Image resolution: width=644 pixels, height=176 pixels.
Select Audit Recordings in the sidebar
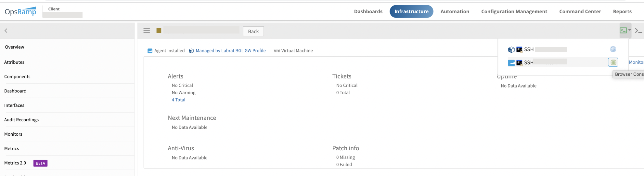21,120
